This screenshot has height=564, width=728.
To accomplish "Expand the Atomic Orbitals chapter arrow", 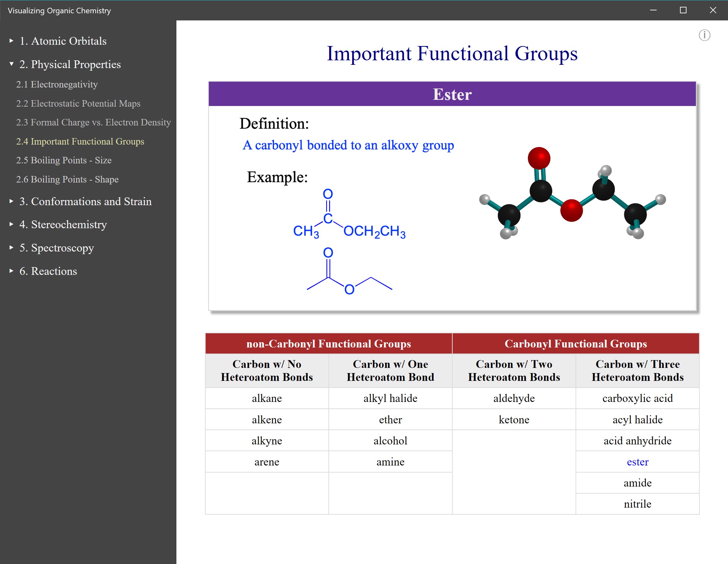I will [x=11, y=41].
